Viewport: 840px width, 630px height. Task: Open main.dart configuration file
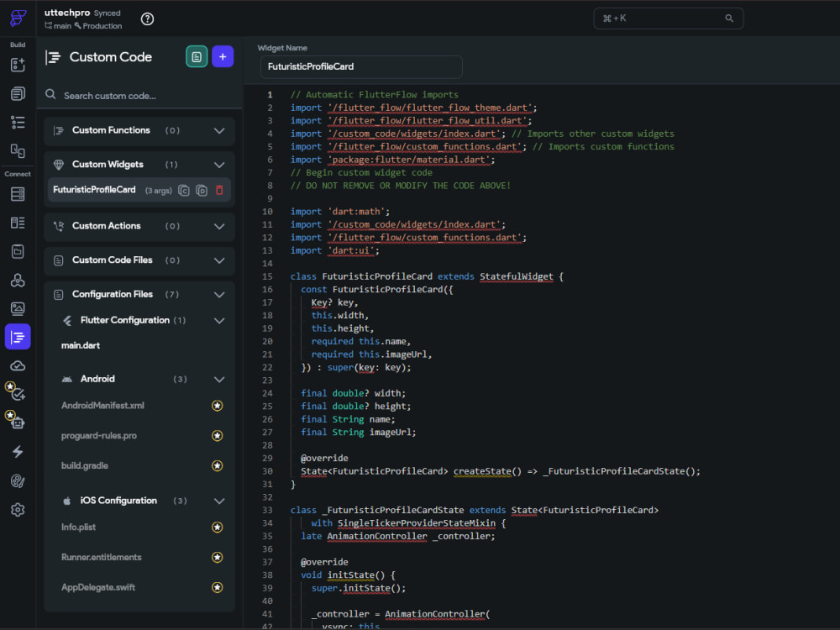(81, 345)
